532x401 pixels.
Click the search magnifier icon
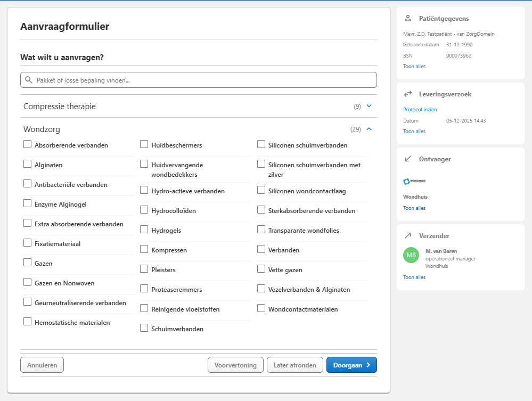29,80
